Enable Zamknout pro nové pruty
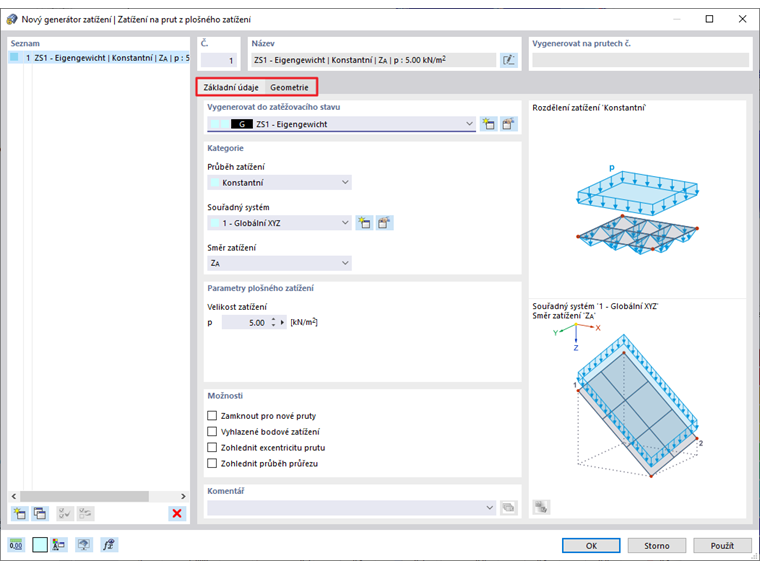Viewport: 760px width, 570px height. pyautogui.click(x=212, y=415)
